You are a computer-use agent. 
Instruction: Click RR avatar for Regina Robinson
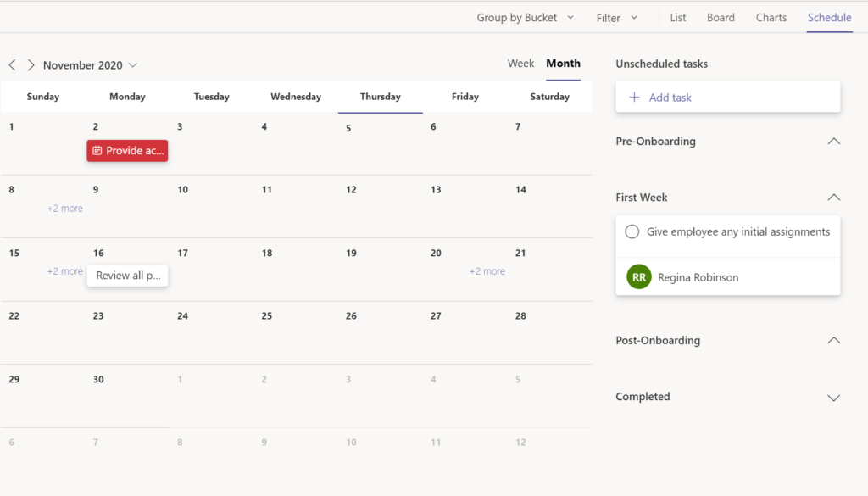pos(639,276)
